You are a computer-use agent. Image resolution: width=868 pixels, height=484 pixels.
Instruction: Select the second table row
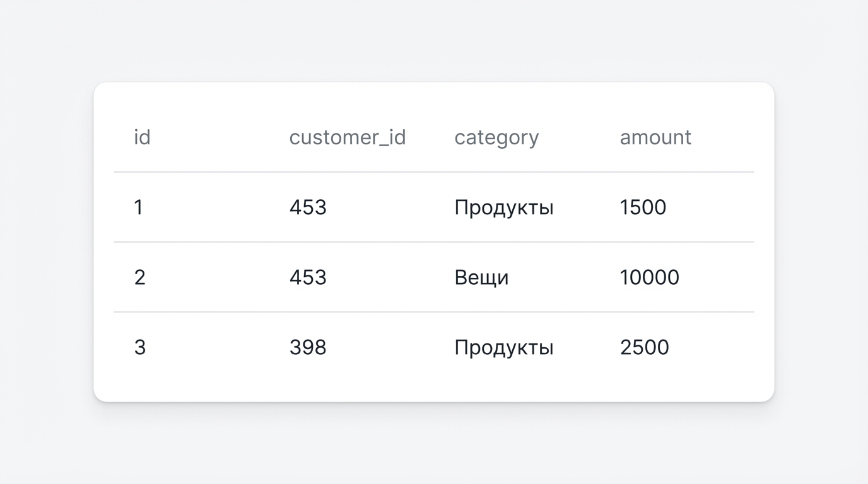point(433,277)
